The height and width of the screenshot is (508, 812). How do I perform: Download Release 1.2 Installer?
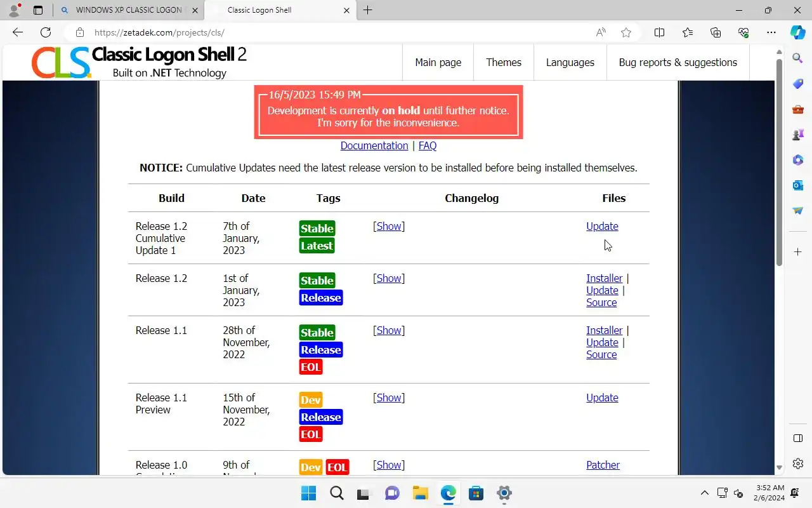pos(605,278)
